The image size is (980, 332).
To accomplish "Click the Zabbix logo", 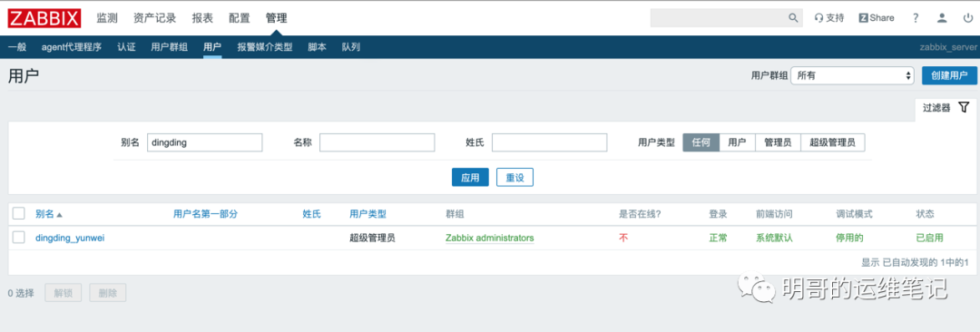I will (x=44, y=18).
